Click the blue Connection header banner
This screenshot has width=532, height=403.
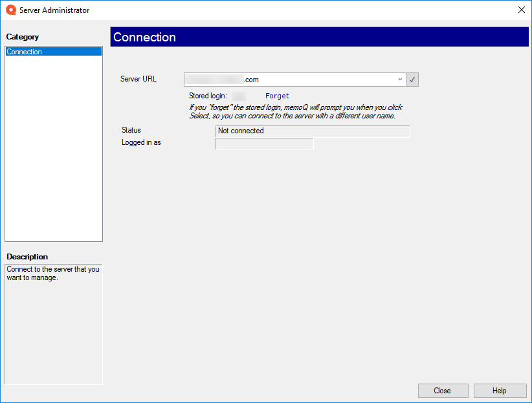pyautogui.click(x=320, y=38)
